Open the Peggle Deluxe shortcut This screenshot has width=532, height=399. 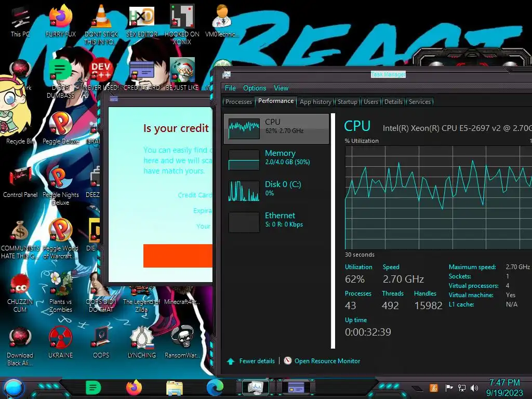60,128
